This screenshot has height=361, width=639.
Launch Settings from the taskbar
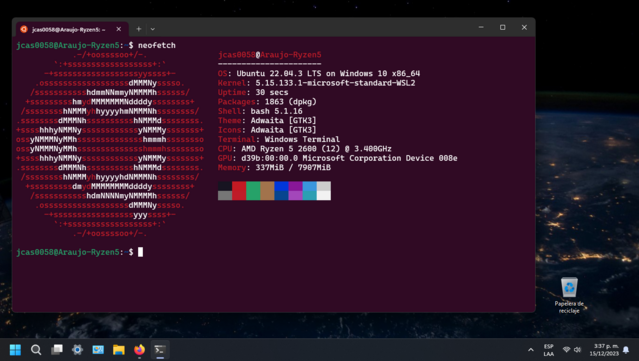(77, 350)
